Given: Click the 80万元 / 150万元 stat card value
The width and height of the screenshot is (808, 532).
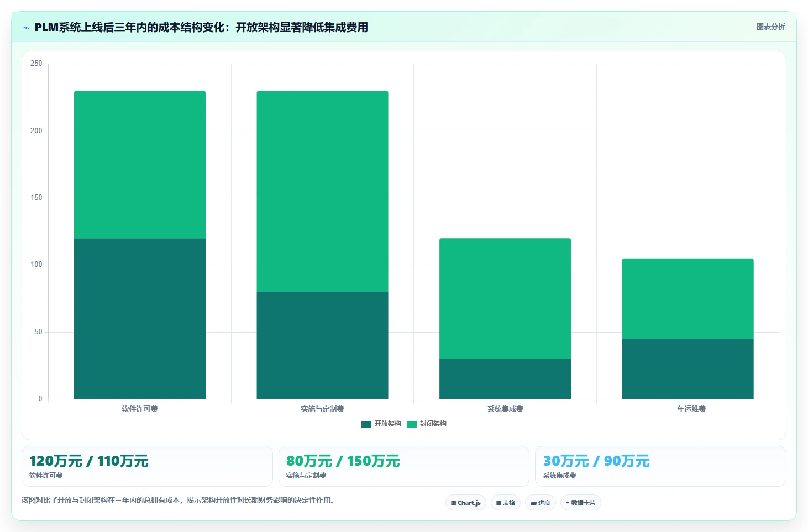Looking at the screenshot, I should pyautogui.click(x=343, y=461).
